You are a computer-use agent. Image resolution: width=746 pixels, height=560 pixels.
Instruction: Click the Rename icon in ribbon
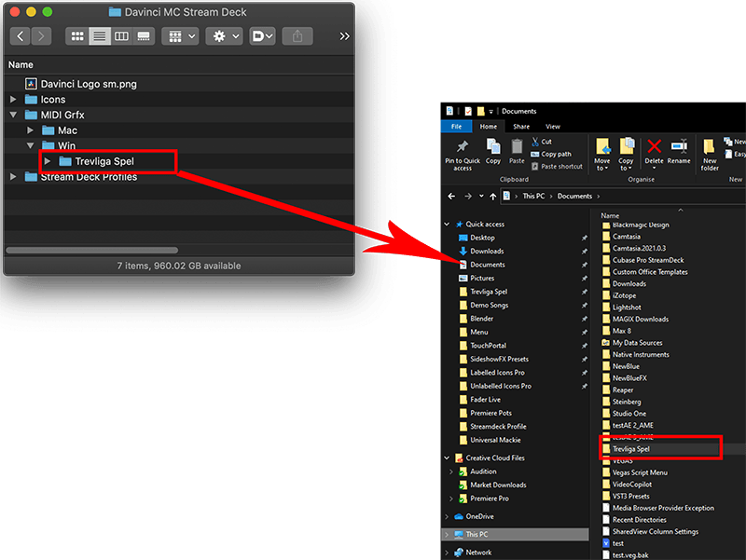[x=679, y=146]
